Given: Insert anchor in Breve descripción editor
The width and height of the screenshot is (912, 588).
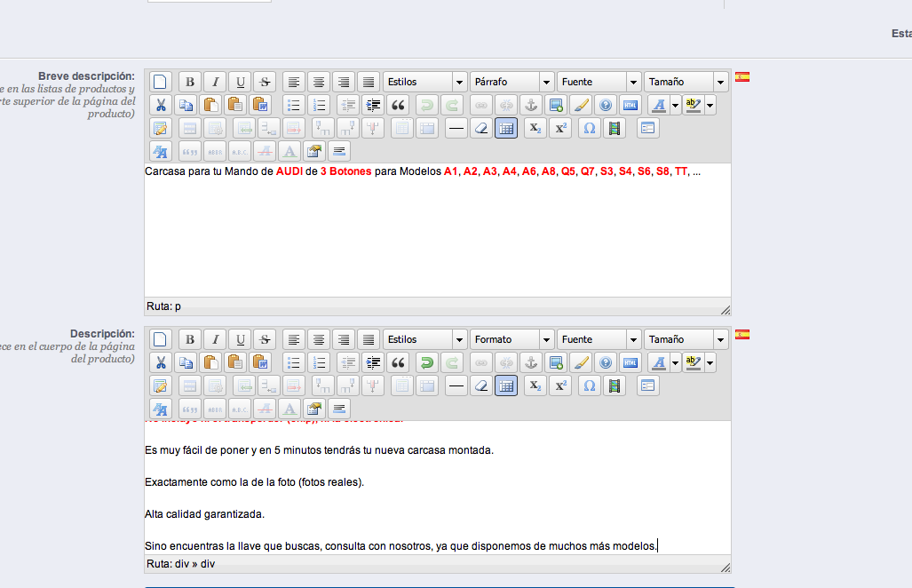Looking at the screenshot, I should (x=530, y=106).
